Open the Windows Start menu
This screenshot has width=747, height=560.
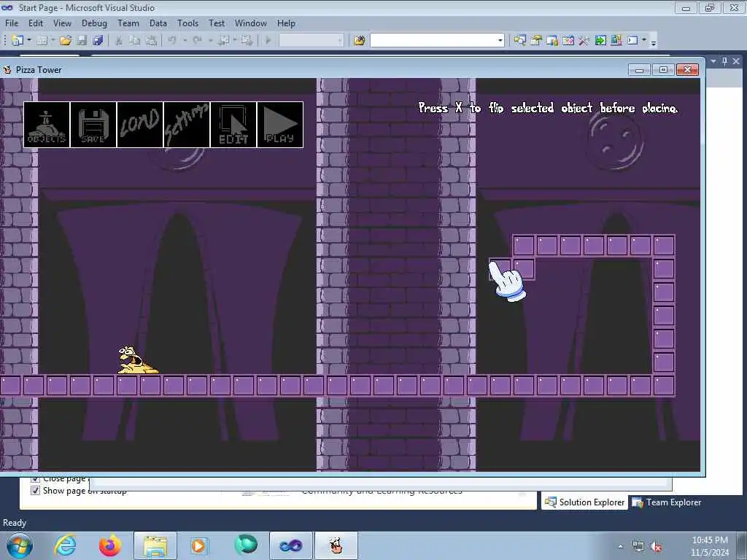(20, 545)
